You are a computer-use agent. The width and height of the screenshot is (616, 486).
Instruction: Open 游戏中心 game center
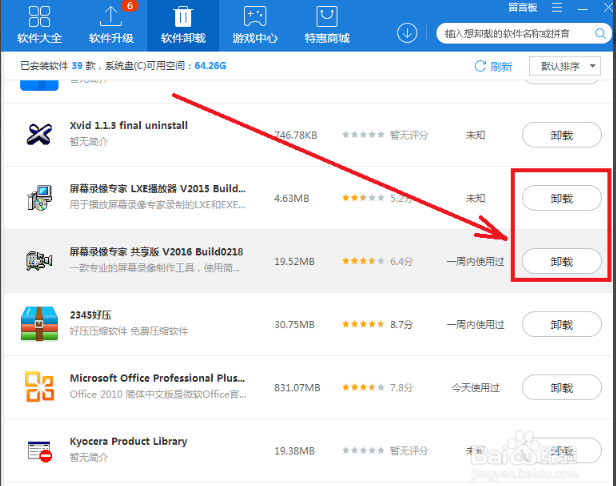[x=254, y=25]
